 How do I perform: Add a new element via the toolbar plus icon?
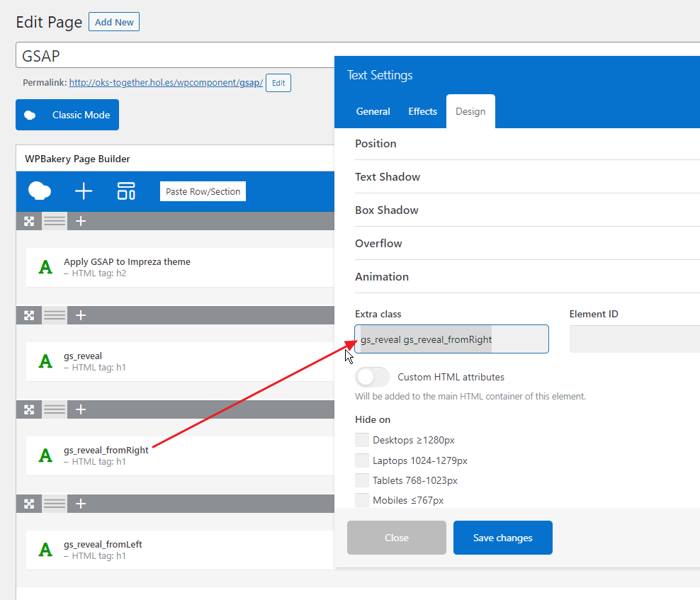coord(84,191)
